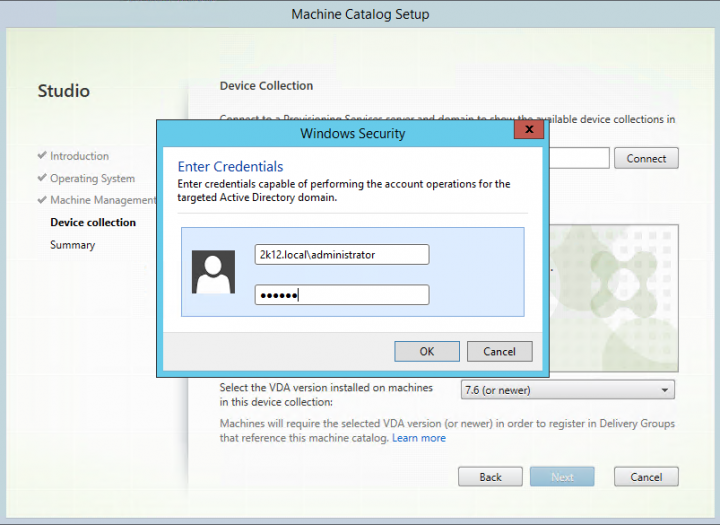Close the Windows Security dialog with X
The height and width of the screenshot is (525, 720).
tap(529, 130)
